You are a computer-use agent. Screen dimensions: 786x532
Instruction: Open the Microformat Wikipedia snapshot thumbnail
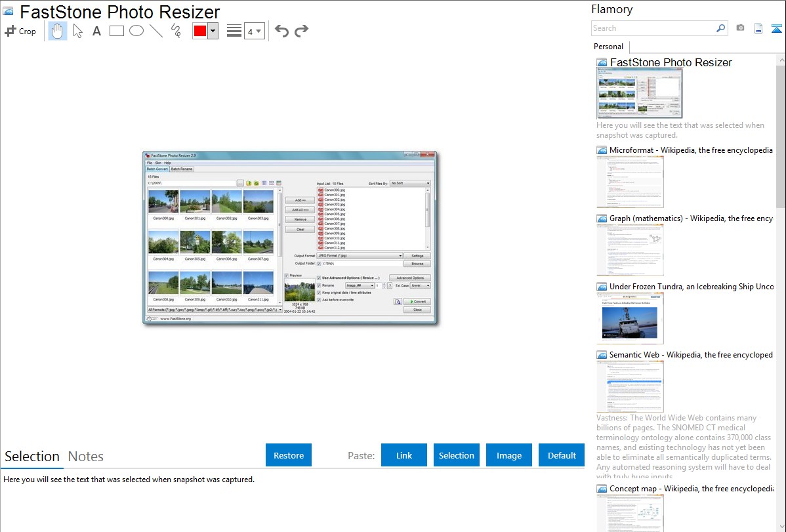coord(630,182)
